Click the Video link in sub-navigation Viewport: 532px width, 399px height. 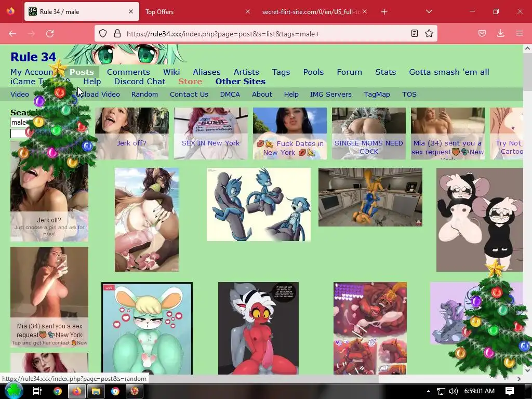pos(20,95)
